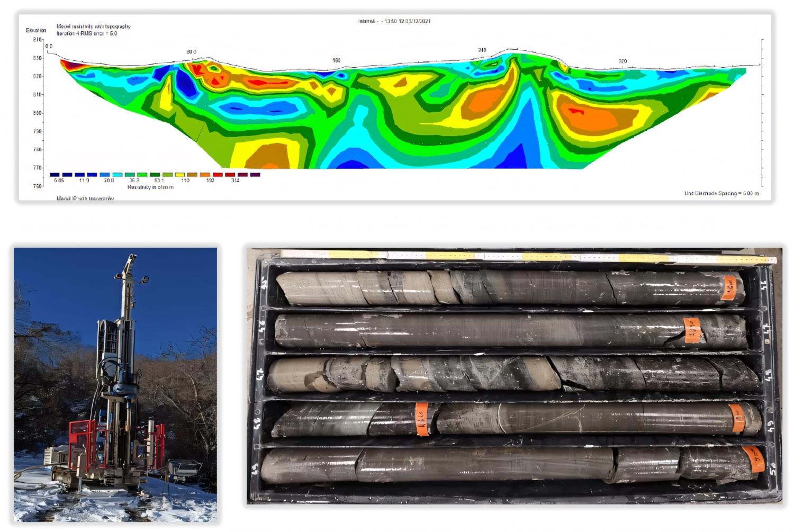Click the 840 elevation tick label
The image size is (794, 532).
pyautogui.click(x=37, y=40)
